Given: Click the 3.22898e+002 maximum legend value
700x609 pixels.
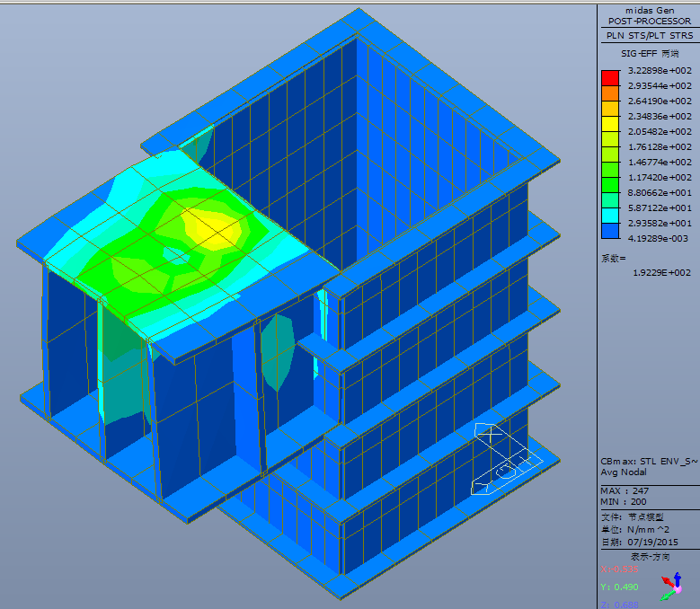Looking at the screenshot, I should pos(660,70).
